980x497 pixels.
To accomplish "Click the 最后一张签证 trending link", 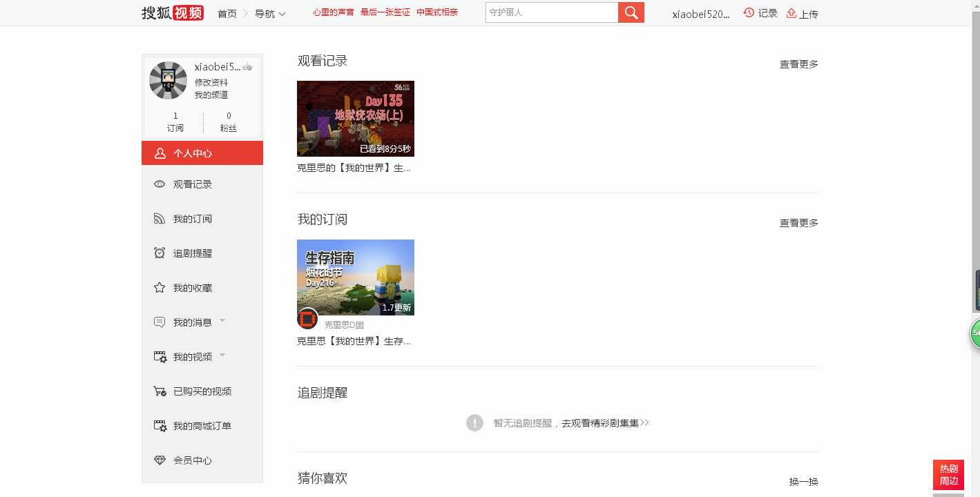I will point(385,12).
